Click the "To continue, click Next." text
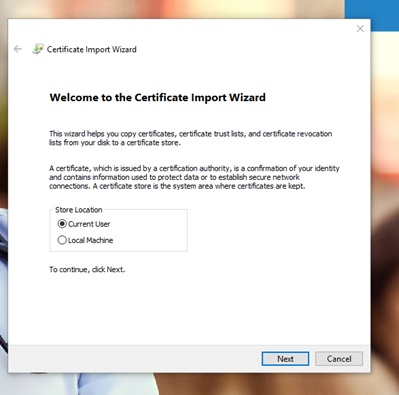 (87, 269)
